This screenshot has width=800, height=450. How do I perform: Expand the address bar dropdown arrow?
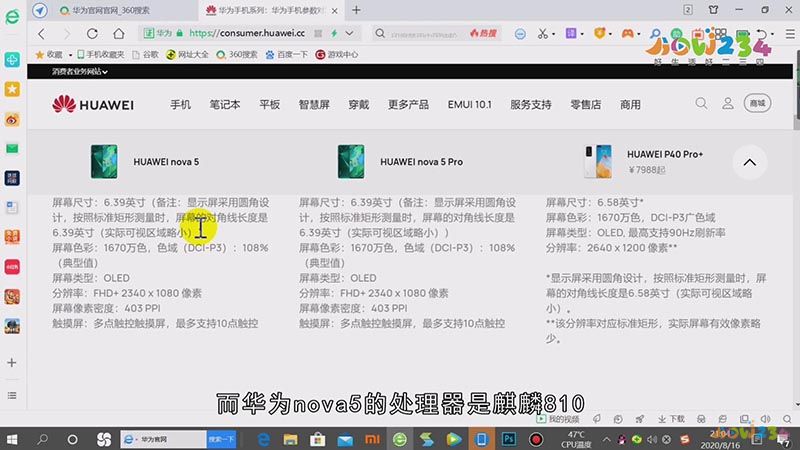pyautogui.click(x=349, y=34)
